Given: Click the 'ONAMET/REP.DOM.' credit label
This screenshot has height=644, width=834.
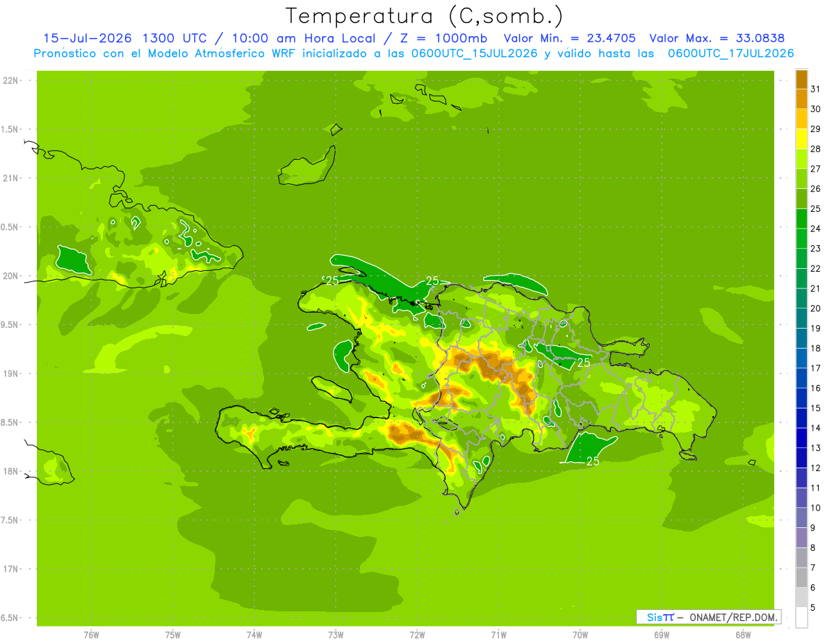Looking at the screenshot, I should click(x=733, y=617).
